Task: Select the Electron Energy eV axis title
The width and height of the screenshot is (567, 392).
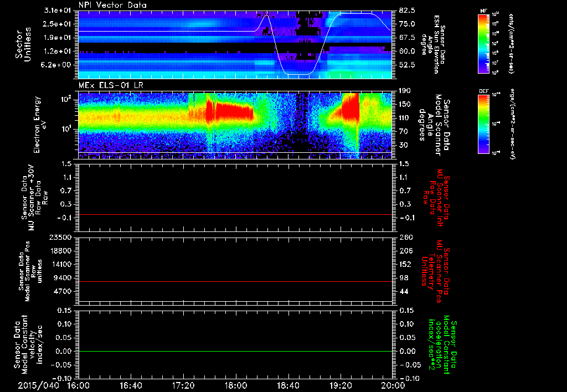Action: tap(39, 125)
